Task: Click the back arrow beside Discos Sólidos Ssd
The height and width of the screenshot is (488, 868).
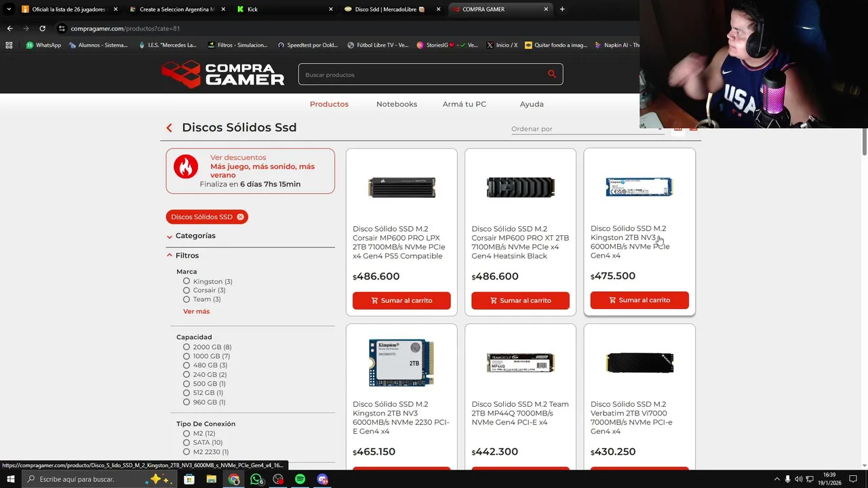Action: 170,127
